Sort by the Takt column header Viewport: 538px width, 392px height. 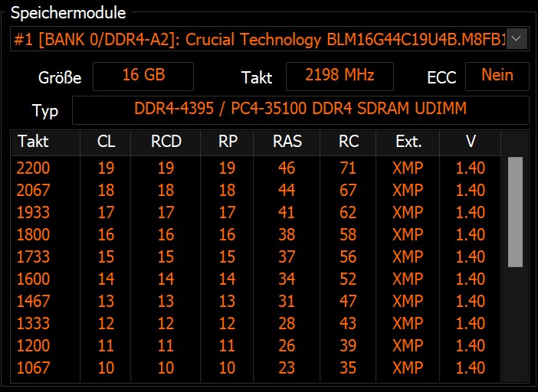(46, 142)
